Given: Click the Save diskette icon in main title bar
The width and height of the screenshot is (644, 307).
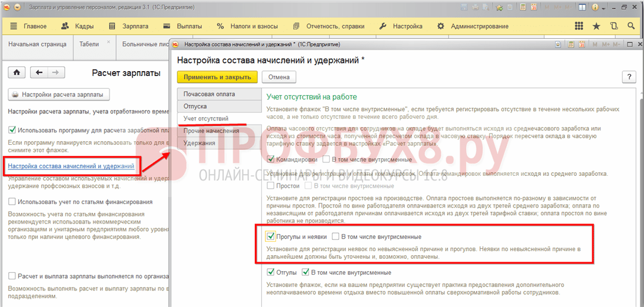Looking at the screenshot, I should [464, 7].
